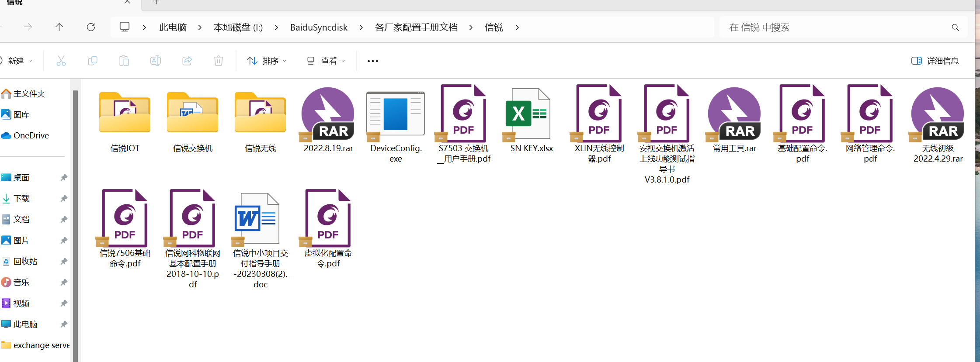Expand chevron after 此电脑 breadcrumb

click(200, 27)
